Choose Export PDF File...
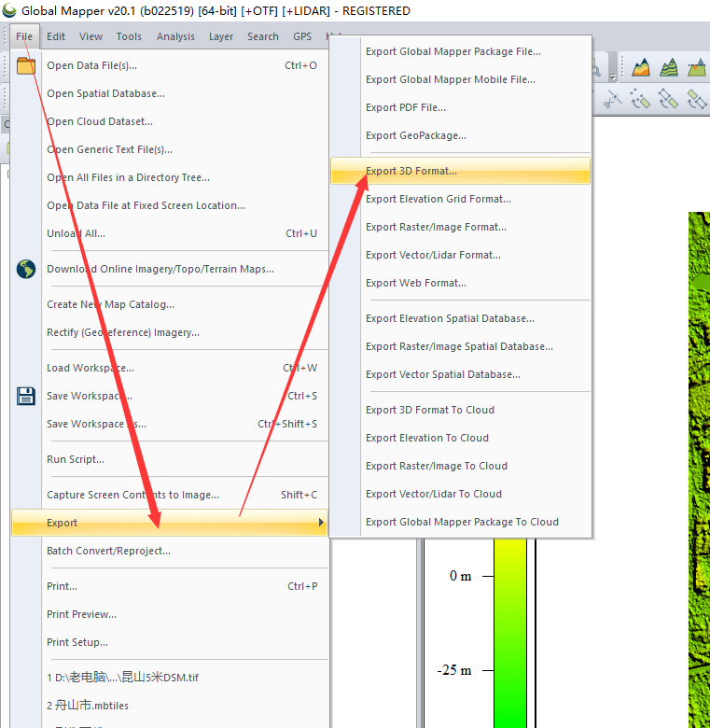 [x=460, y=107]
